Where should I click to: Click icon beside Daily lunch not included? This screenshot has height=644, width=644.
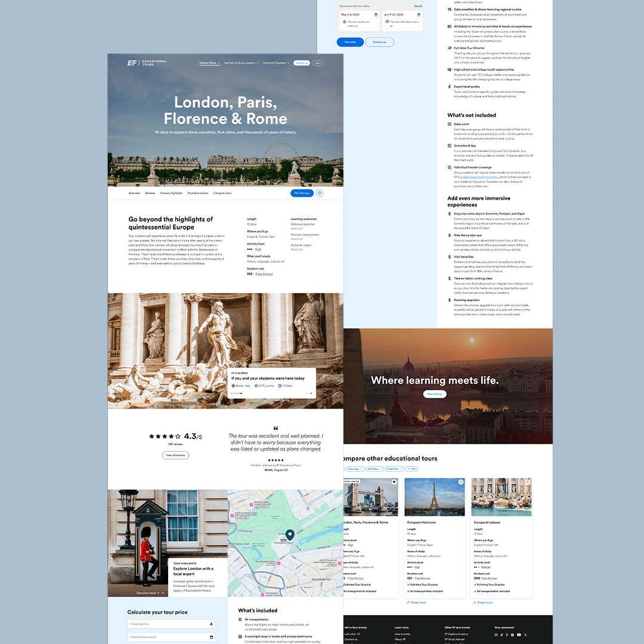click(x=450, y=124)
